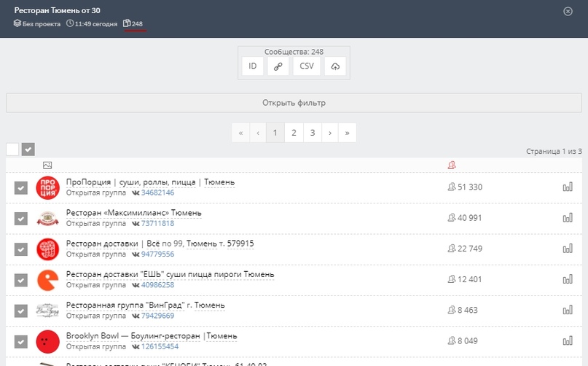Show statistics chart for Всё по 99 row

[x=568, y=249]
